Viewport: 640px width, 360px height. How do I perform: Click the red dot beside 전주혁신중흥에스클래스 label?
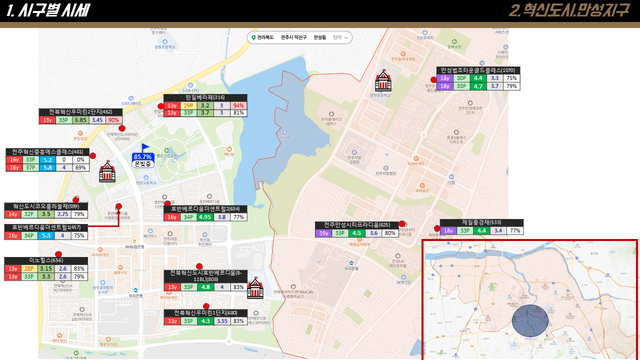pyautogui.click(x=93, y=156)
